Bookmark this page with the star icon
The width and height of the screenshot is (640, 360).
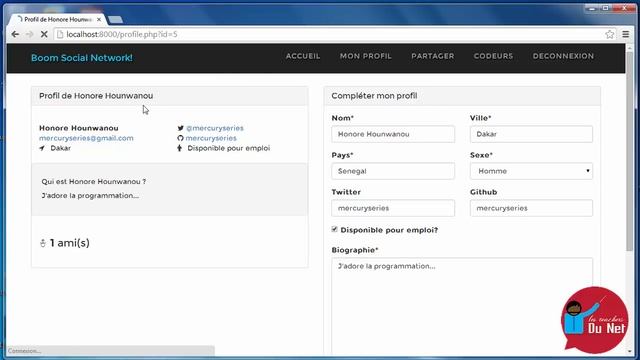[609, 34]
